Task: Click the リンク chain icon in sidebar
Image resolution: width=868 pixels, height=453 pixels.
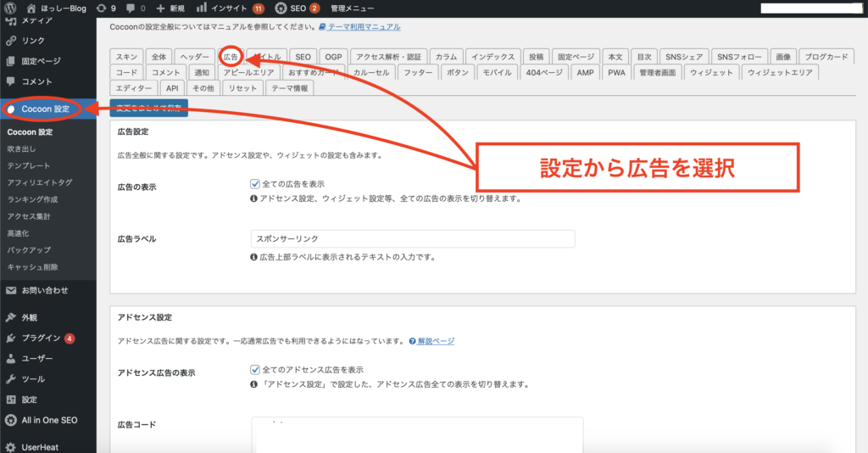Action: coord(11,41)
